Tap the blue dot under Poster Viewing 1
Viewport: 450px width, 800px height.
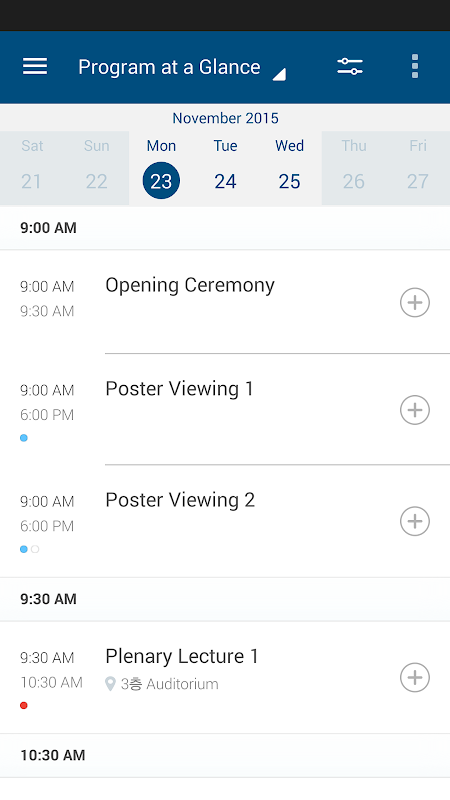[23, 438]
